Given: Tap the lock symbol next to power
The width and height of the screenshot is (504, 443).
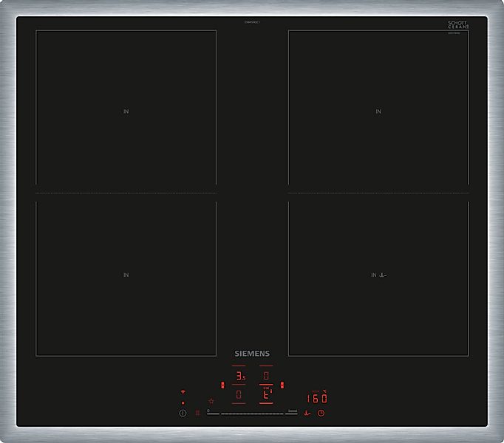Looking at the screenshot, I should (x=197, y=413).
